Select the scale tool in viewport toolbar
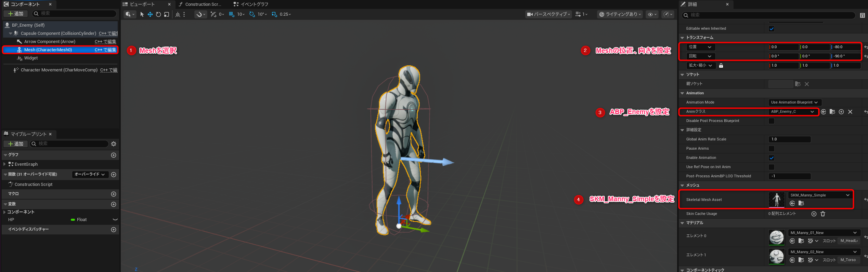Image resolution: width=868 pixels, height=272 pixels. coord(167,14)
